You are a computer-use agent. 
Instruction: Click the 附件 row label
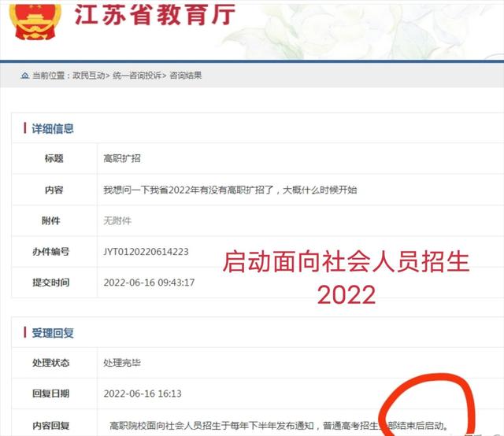click(x=50, y=220)
